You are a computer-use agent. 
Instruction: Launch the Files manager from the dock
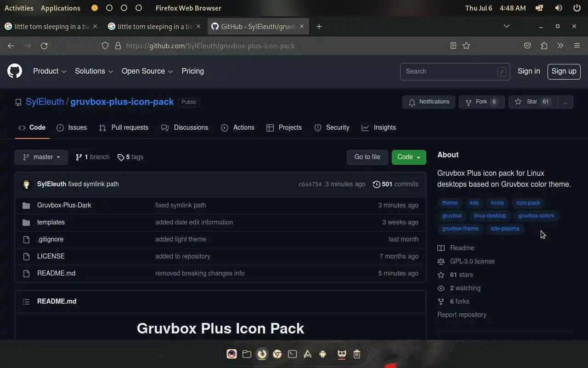pyautogui.click(x=247, y=354)
